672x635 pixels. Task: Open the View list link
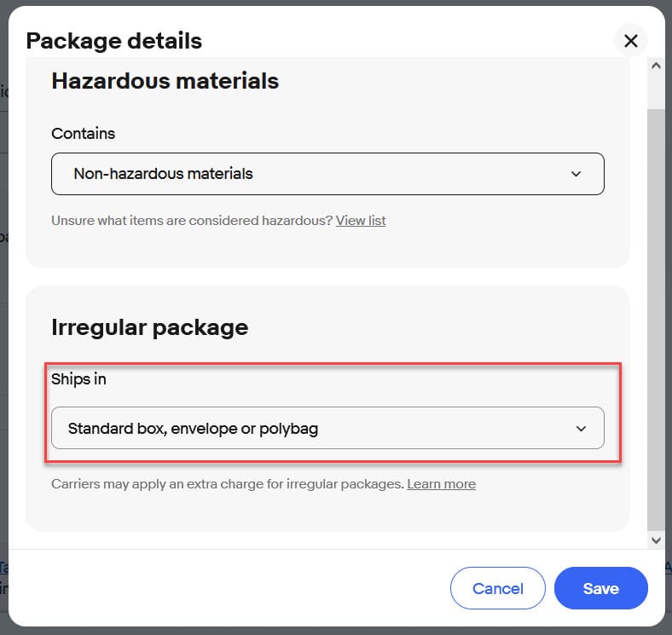click(361, 221)
